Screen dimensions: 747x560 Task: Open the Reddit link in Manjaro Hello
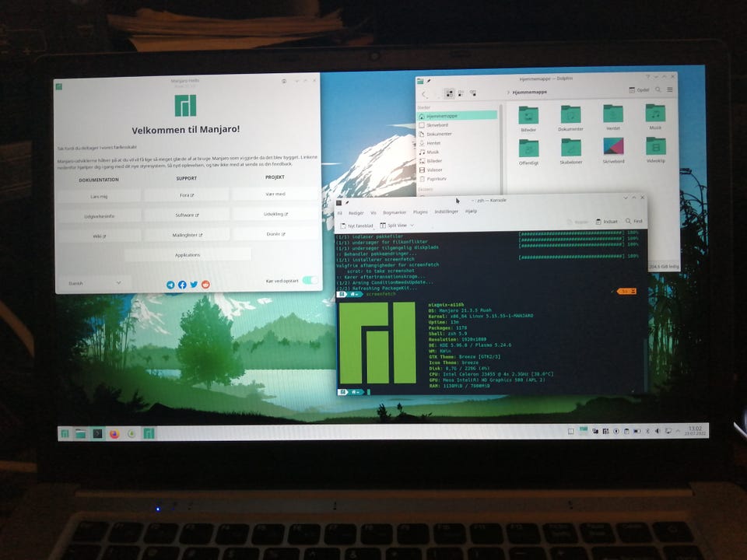coord(205,285)
